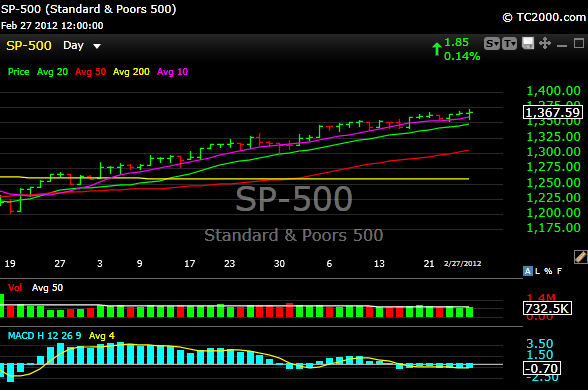Edit the Avg 20 moving average label
Image resolution: width=588 pixels, height=390 pixels.
[52, 72]
